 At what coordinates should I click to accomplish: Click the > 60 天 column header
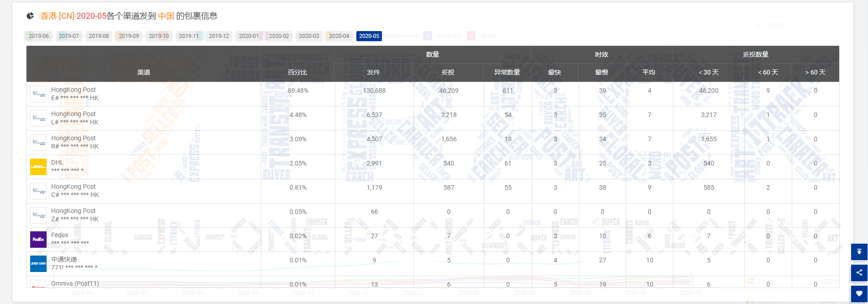click(x=815, y=72)
